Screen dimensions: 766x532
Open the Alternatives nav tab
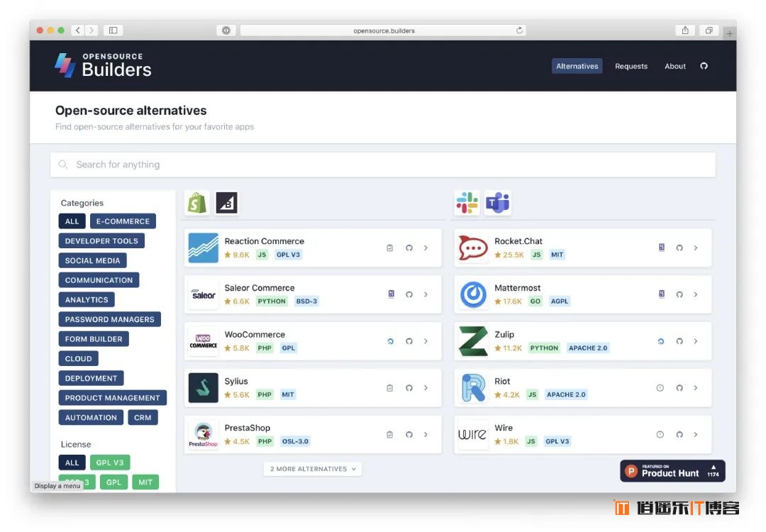(x=577, y=66)
